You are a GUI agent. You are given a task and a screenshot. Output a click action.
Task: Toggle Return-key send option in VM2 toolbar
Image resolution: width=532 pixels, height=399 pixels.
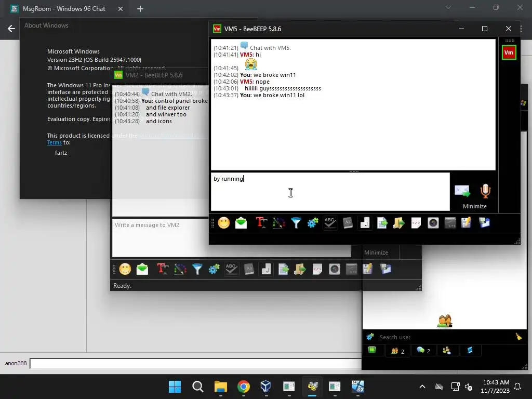[x=267, y=269]
